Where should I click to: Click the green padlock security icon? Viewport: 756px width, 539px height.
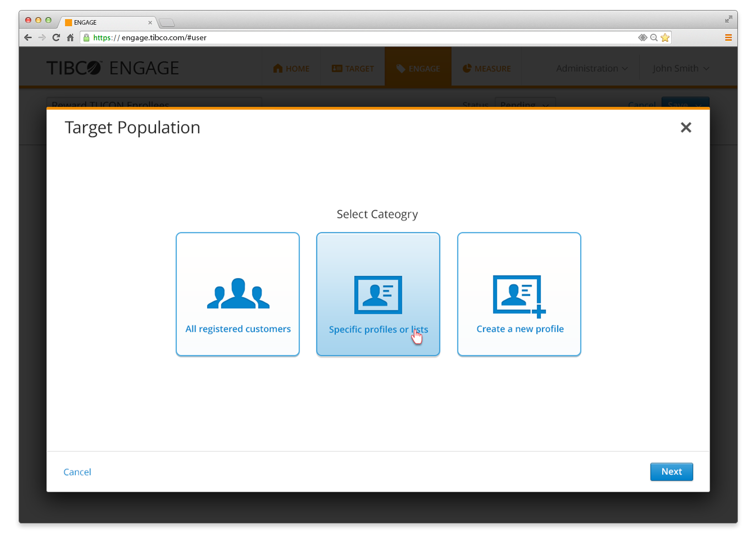(87, 37)
